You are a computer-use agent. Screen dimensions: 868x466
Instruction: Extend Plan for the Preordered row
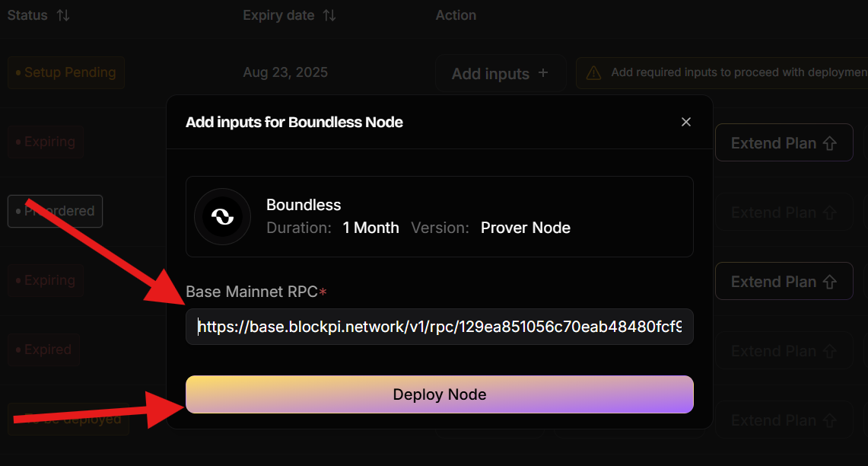click(x=784, y=212)
